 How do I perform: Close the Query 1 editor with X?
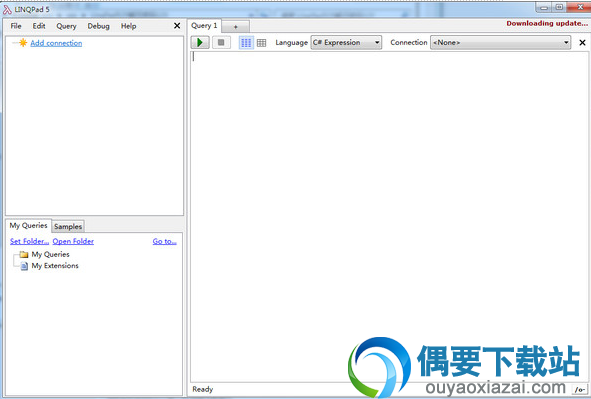582,43
